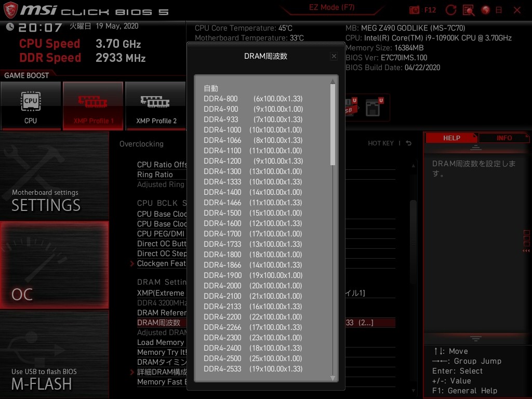Screen dimensions: 532x399
Task: Toggle the CPU Game Boost button
Action: click(x=31, y=106)
